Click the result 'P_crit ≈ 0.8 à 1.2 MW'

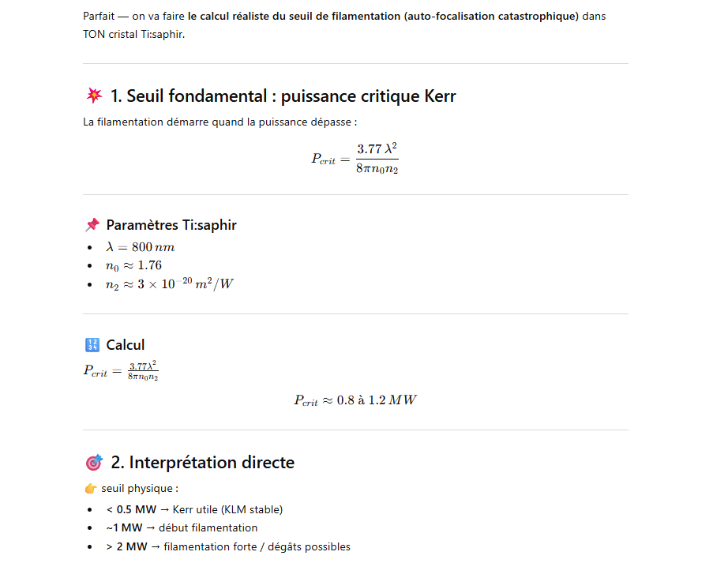click(x=355, y=400)
